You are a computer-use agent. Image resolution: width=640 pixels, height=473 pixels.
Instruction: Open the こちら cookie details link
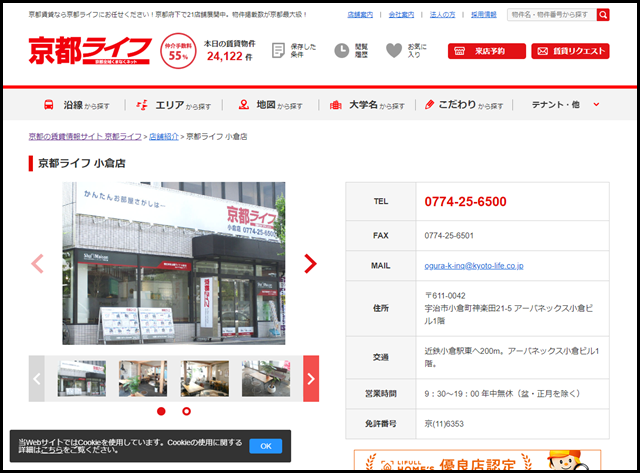[52, 450]
